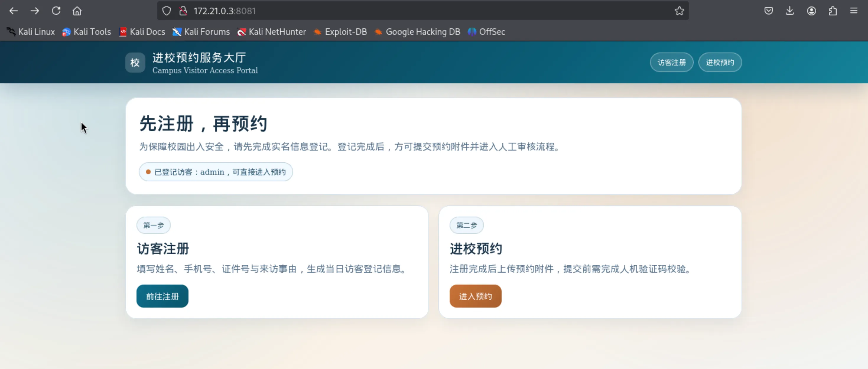The width and height of the screenshot is (868, 369).
Task: Click the browser back arrow
Action: coord(14,11)
